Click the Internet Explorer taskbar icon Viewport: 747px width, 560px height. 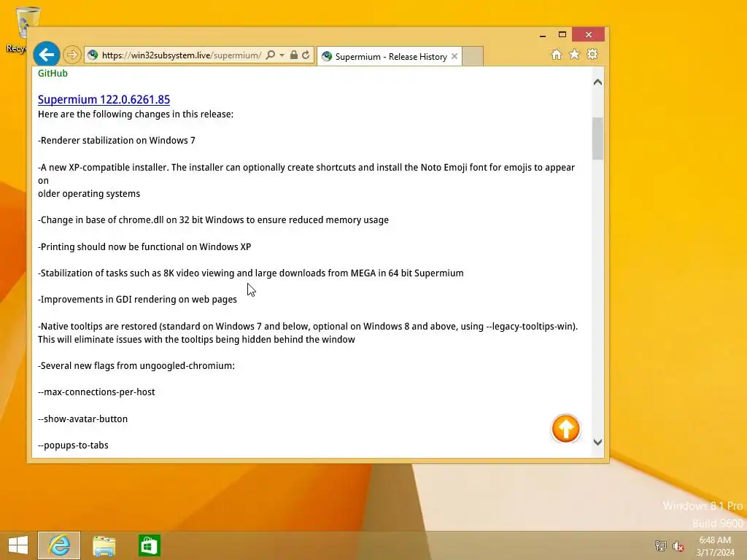coord(59,545)
